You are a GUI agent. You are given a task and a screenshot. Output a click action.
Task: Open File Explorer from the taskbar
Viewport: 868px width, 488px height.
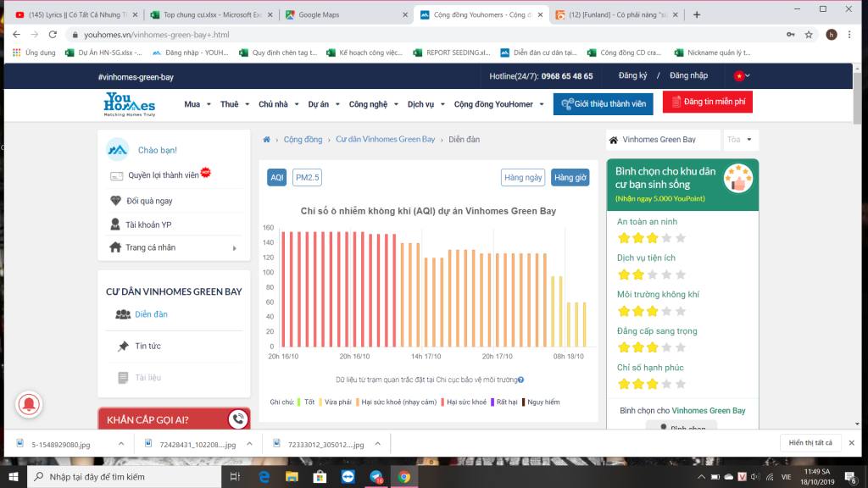coord(292,476)
